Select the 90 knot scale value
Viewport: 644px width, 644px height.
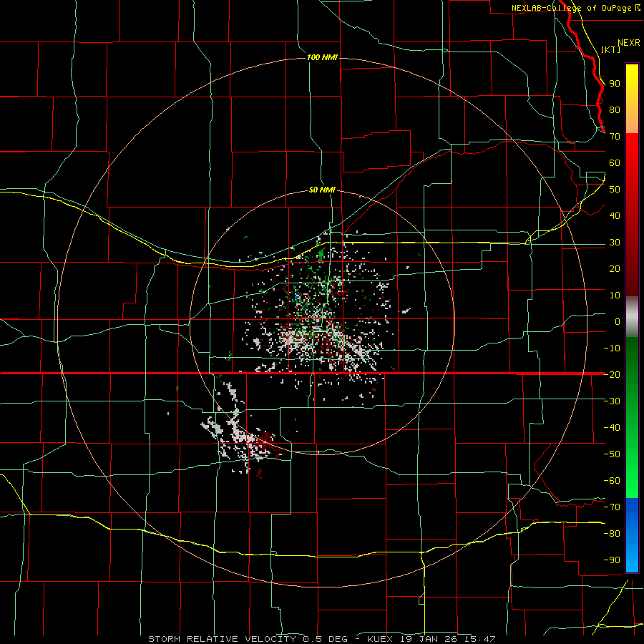[615, 84]
